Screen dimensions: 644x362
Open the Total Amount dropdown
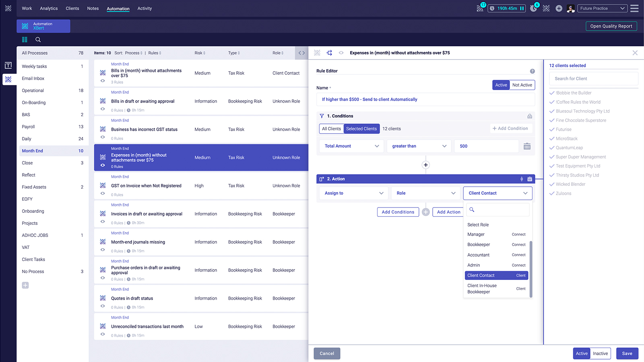(x=351, y=146)
